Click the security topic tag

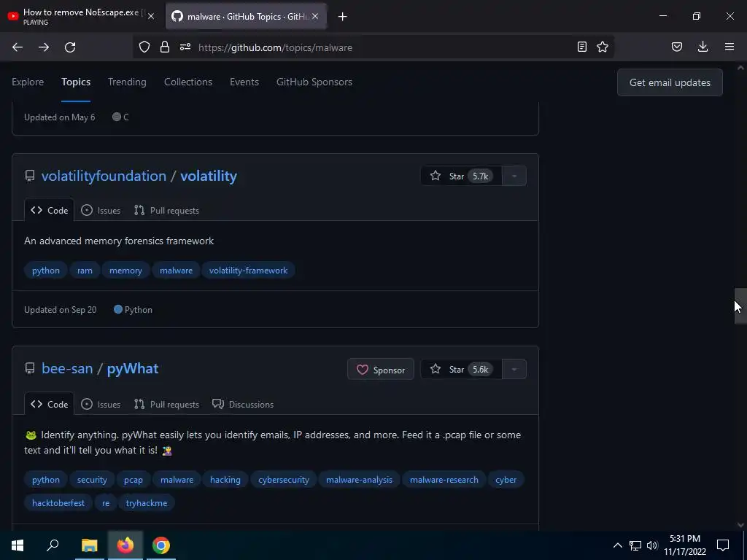pyautogui.click(x=92, y=480)
